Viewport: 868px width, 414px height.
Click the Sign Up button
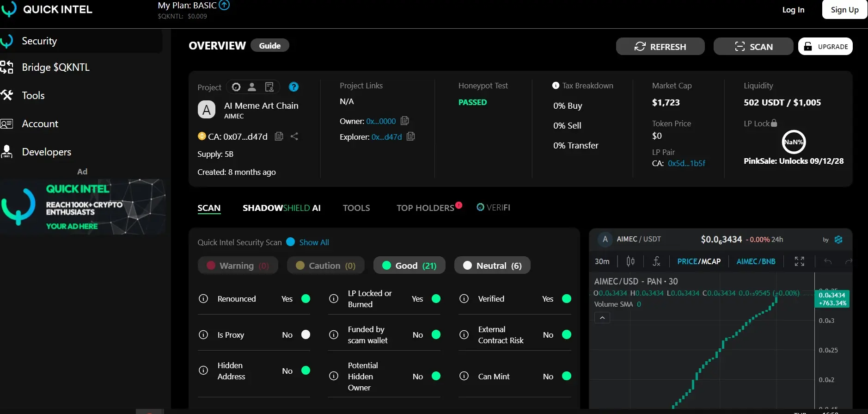click(845, 9)
